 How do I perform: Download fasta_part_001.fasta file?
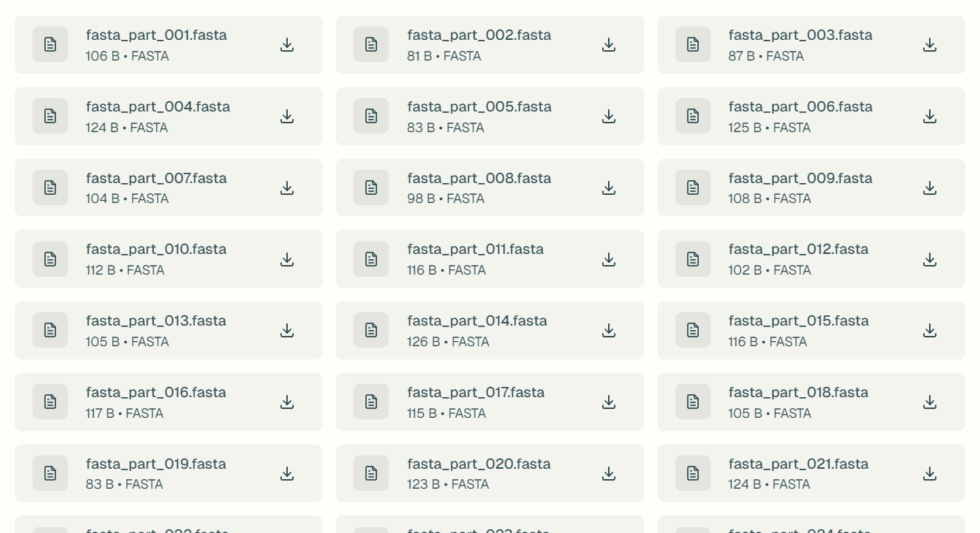[287, 45]
